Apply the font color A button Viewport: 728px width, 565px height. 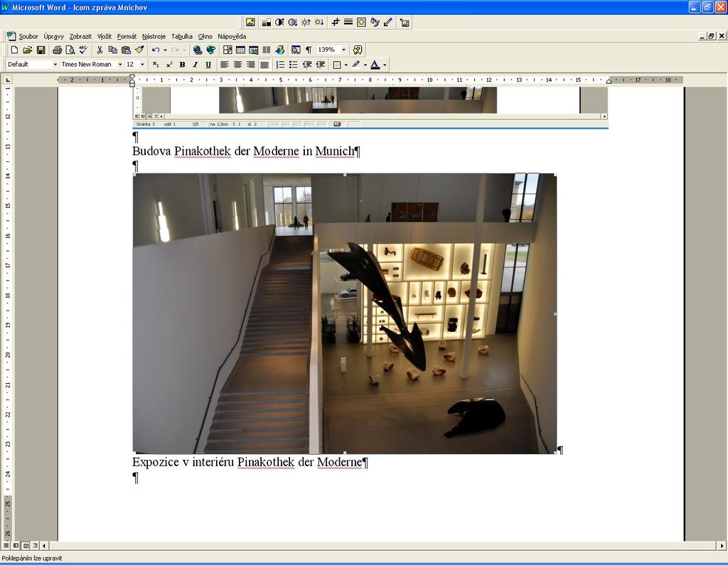pos(375,65)
